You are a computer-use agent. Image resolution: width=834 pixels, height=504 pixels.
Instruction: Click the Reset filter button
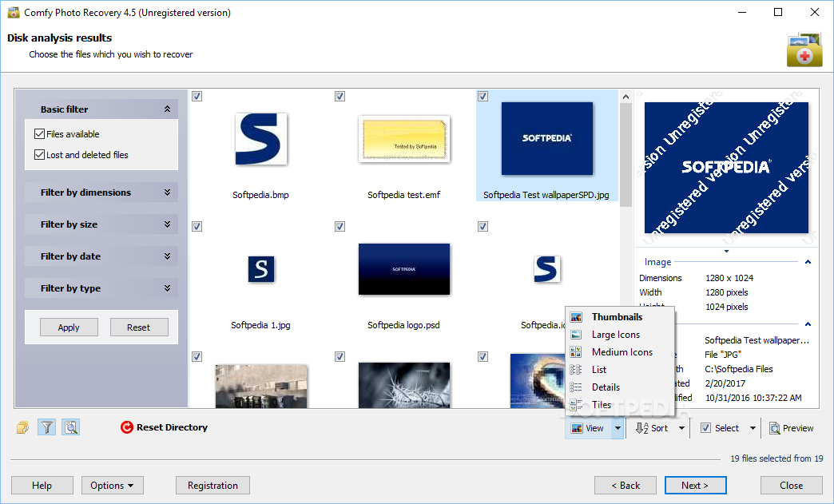click(139, 327)
